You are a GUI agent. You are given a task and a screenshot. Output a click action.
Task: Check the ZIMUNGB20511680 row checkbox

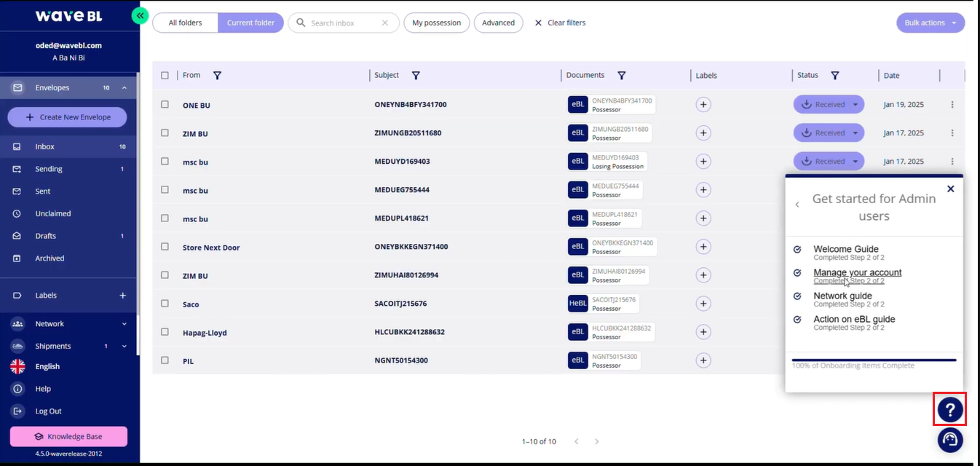coord(165,133)
